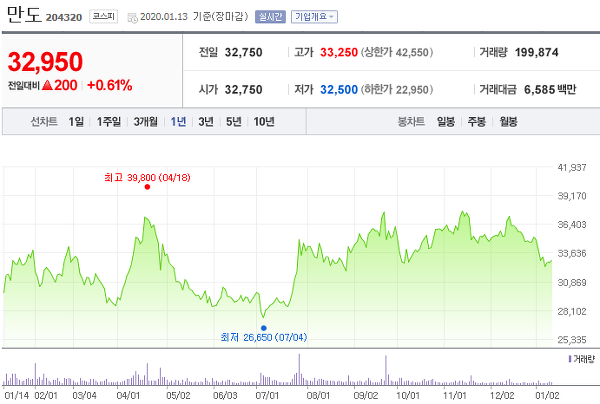Click the red 최고 39,800 marker dot
The height and width of the screenshot is (404, 600).
(x=147, y=187)
